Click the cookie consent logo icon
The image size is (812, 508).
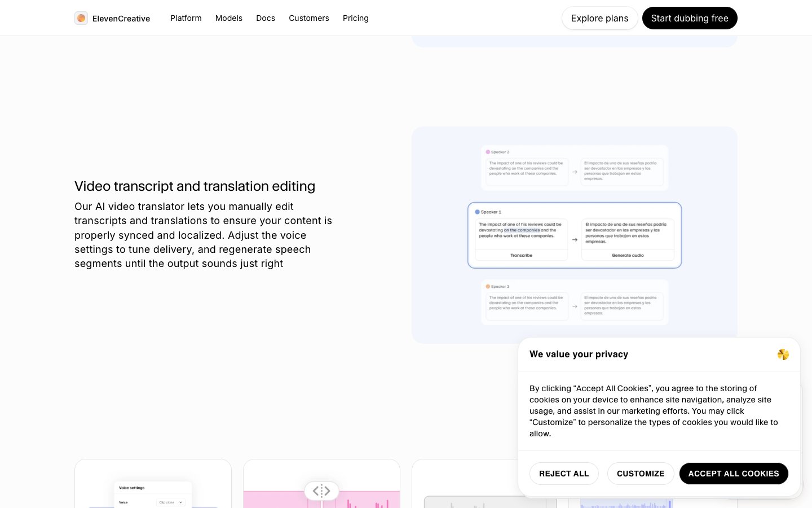783,354
